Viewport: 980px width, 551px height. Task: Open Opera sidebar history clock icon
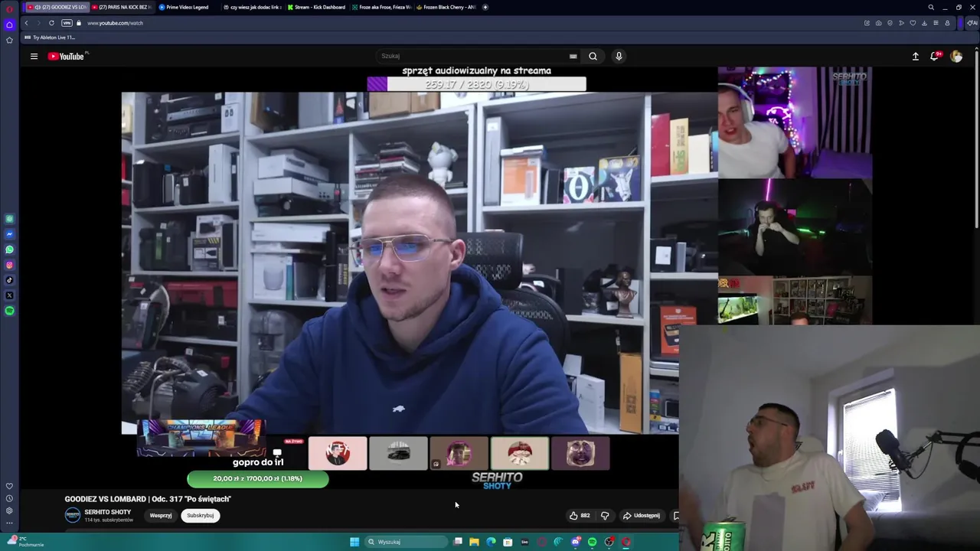pos(9,498)
